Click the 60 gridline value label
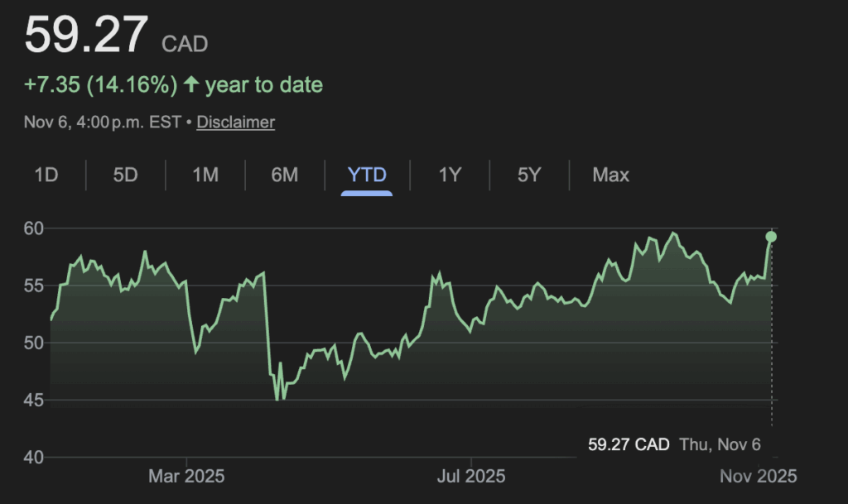Viewport: 848px width, 504px height. point(34,228)
